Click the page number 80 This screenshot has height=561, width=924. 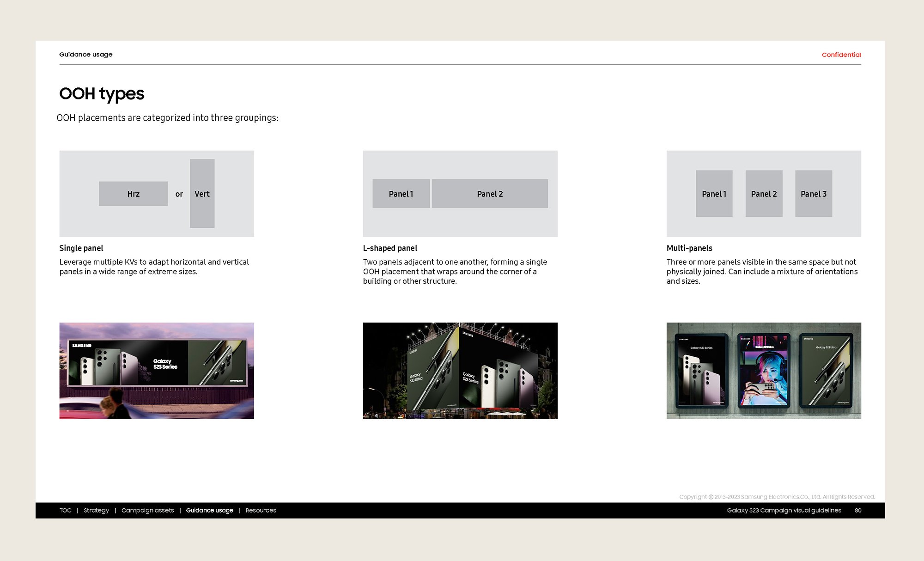coord(858,510)
